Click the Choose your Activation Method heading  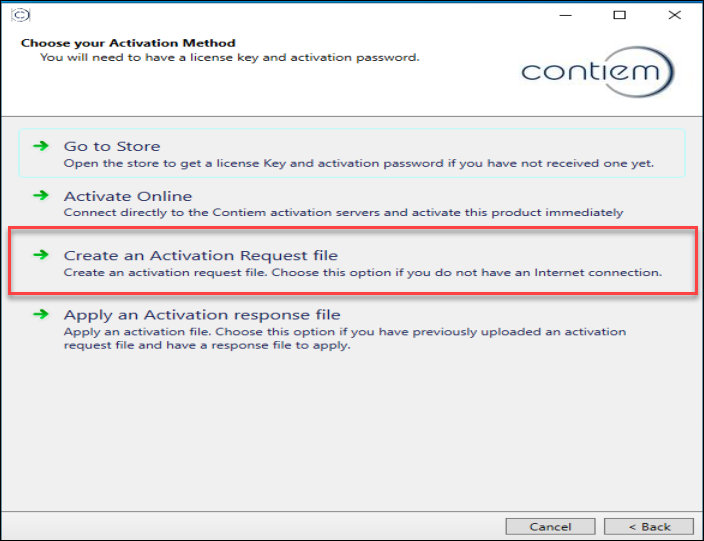pos(128,43)
